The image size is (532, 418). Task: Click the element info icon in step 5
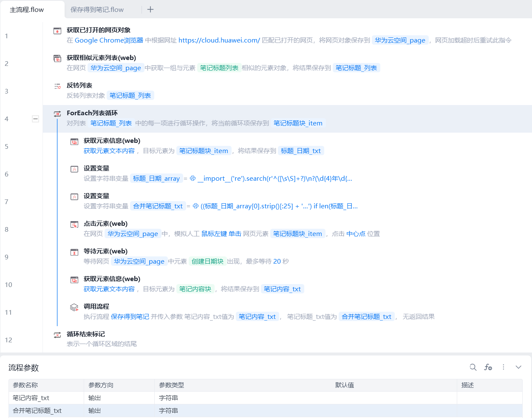pyautogui.click(x=74, y=141)
